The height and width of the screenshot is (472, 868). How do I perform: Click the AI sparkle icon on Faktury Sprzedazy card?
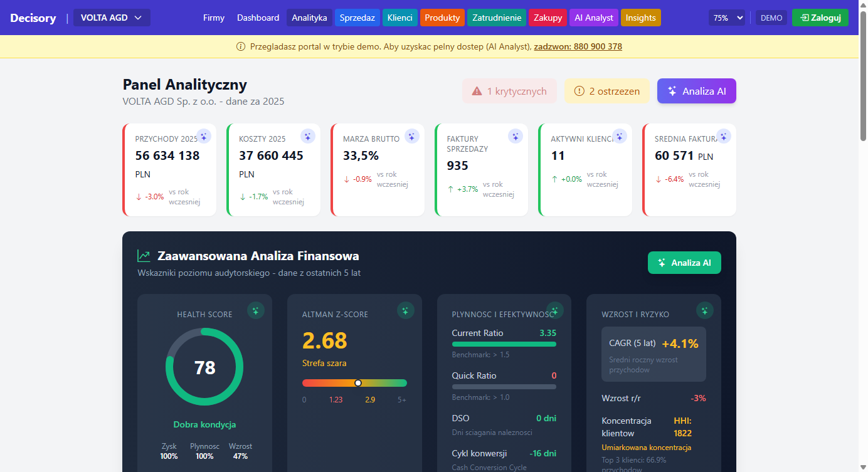point(516,136)
